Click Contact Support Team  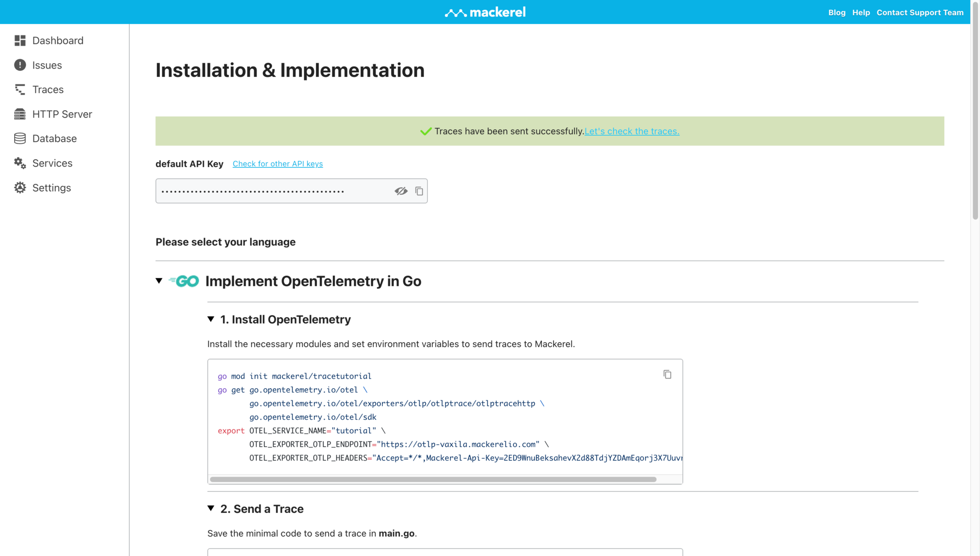coord(920,13)
